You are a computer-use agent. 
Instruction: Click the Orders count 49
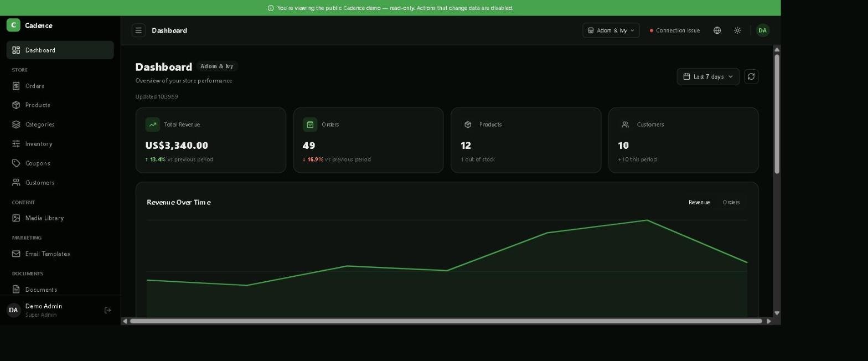tap(309, 145)
